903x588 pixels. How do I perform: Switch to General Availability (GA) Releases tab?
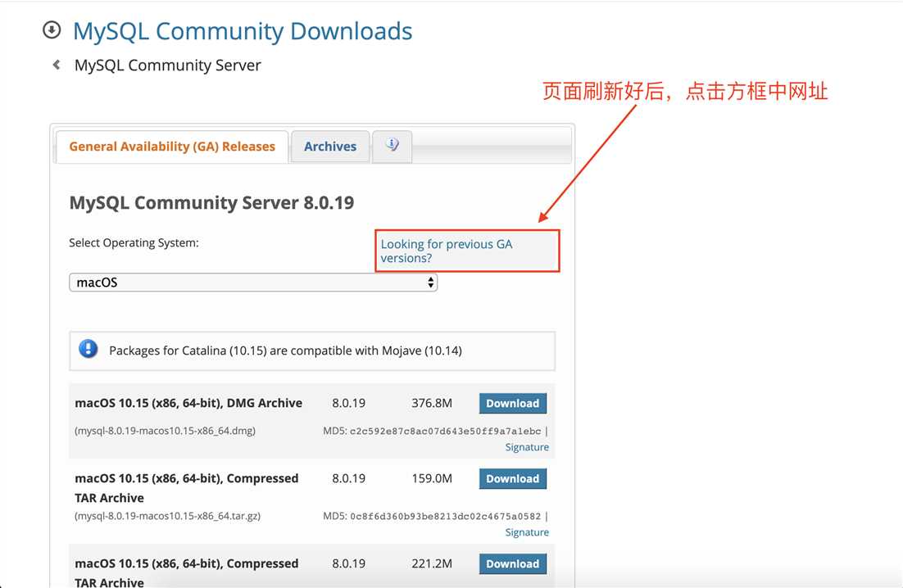pos(172,147)
